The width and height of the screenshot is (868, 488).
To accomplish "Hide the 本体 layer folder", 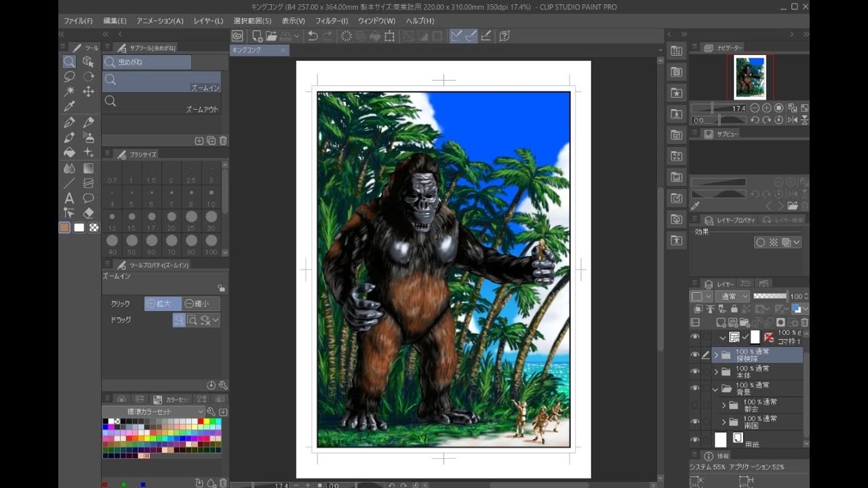I will [694, 371].
